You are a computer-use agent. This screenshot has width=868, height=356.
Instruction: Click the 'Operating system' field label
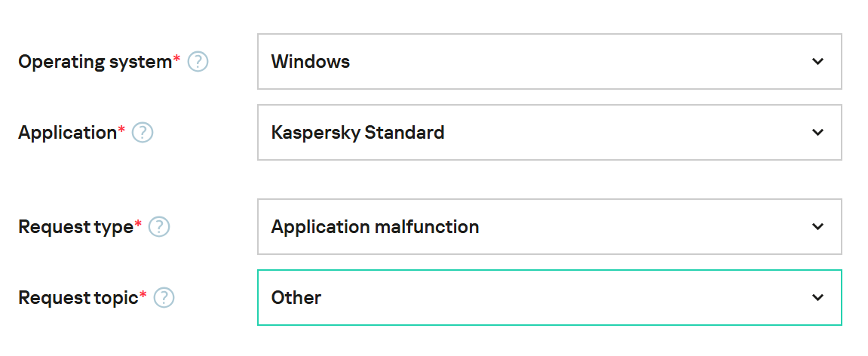95,62
